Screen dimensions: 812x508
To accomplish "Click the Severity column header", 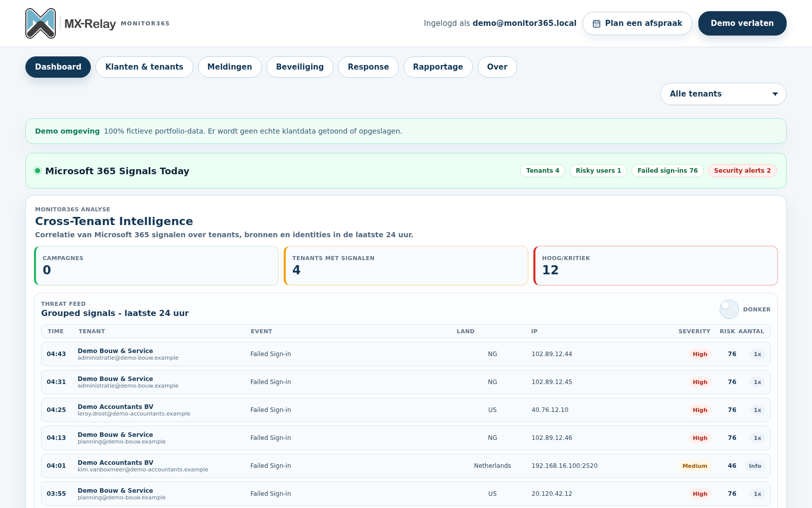I will pyautogui.click(x=694, y=331).
